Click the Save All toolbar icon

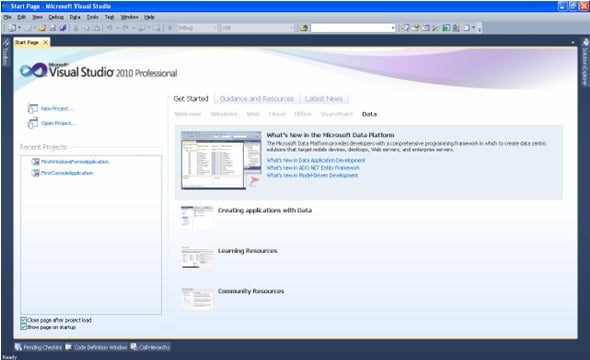tap(62, 28)
